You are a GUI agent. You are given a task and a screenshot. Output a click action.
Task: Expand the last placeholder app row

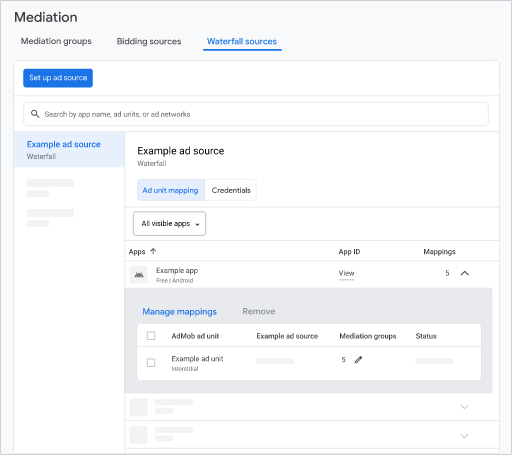[x=464, y=436]
